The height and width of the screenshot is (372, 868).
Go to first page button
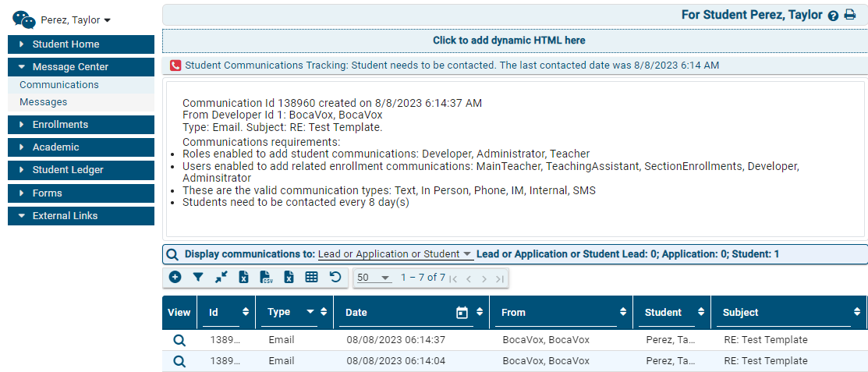tap(453, 279)
